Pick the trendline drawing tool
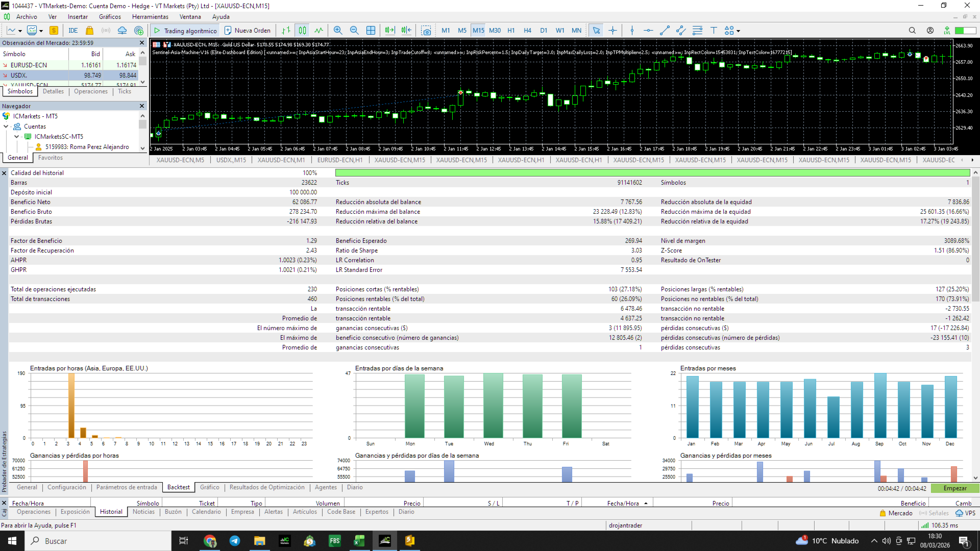This screenshot has height=551, width=980. coord(665,31)
